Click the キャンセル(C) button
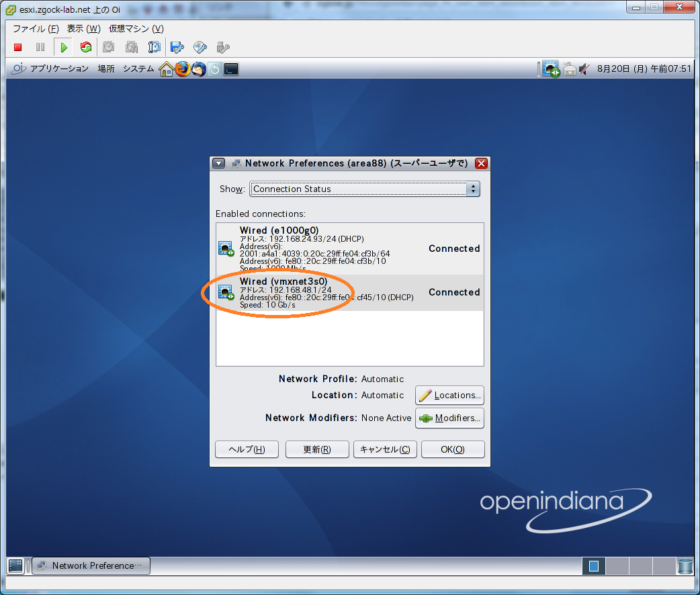This screenshot has height=595, width=700. coord(385,449)
